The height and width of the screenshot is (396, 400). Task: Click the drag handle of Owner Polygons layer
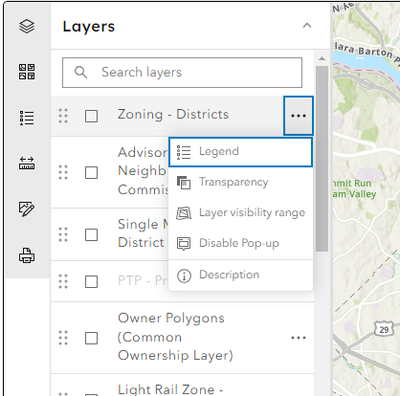[63, 338]
